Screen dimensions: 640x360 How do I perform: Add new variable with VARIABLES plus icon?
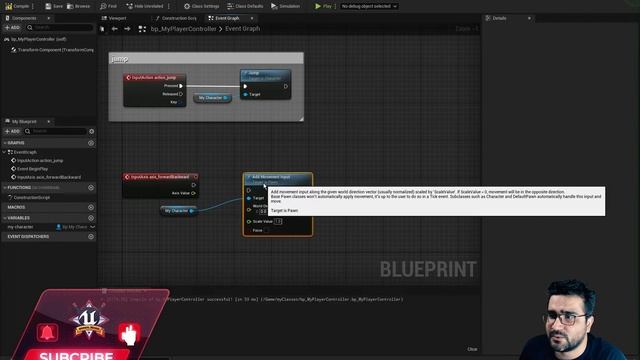pyautogui.click(x=91, y=218)
